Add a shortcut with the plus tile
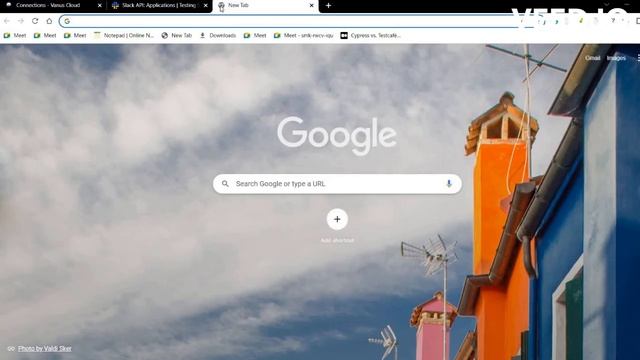Screen dimensions: 640x360 [337, 220]
